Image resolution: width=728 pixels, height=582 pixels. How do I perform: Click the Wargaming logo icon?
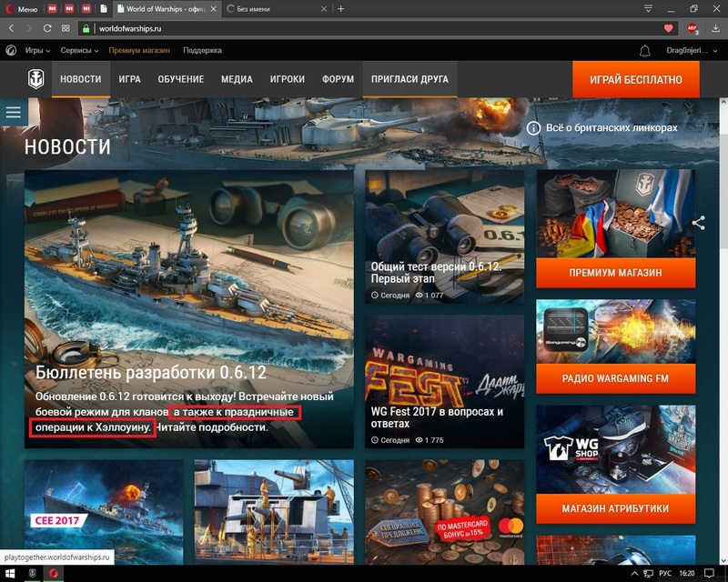tap(11, 50)
